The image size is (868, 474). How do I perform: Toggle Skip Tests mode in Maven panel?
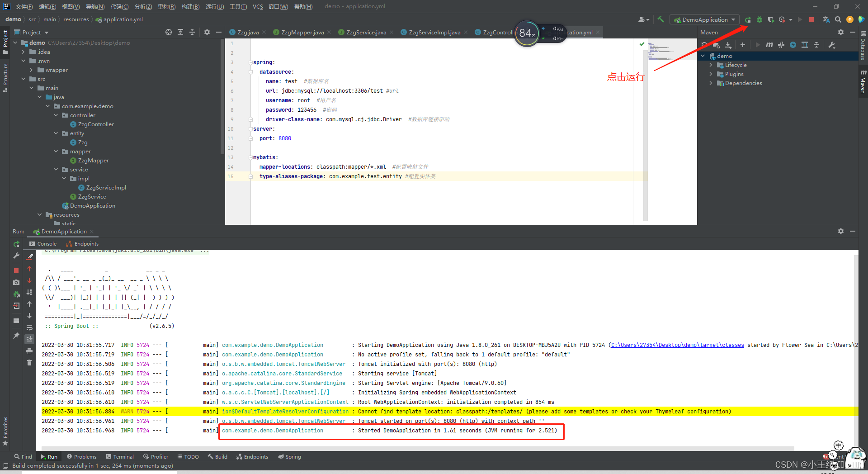781,45
